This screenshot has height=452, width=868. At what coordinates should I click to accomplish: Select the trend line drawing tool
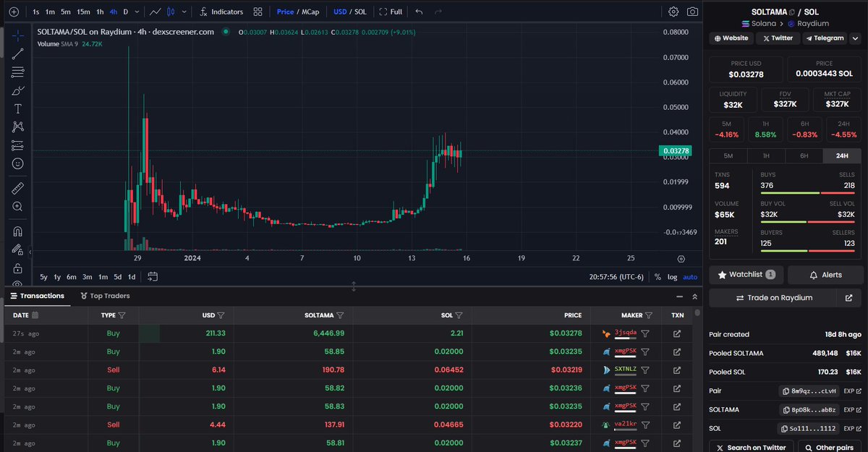[18, 54]
